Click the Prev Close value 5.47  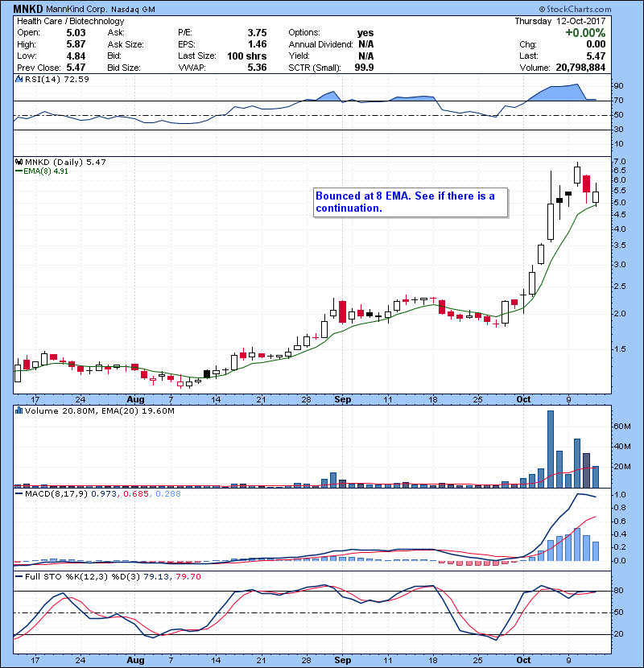click(76, 68)
